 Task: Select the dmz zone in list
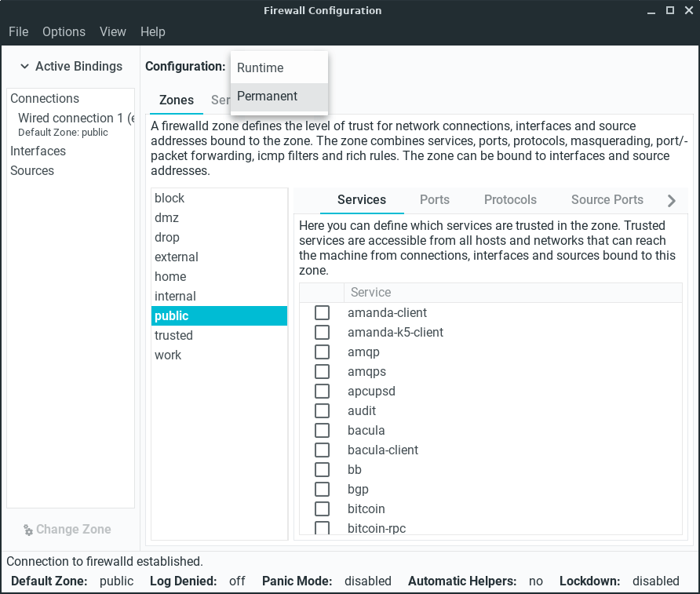(166, 218)
